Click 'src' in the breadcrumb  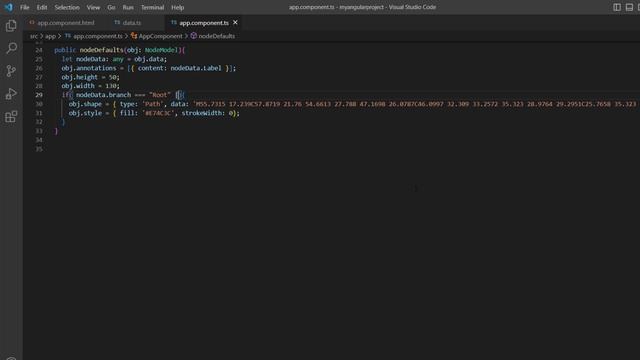33,36
